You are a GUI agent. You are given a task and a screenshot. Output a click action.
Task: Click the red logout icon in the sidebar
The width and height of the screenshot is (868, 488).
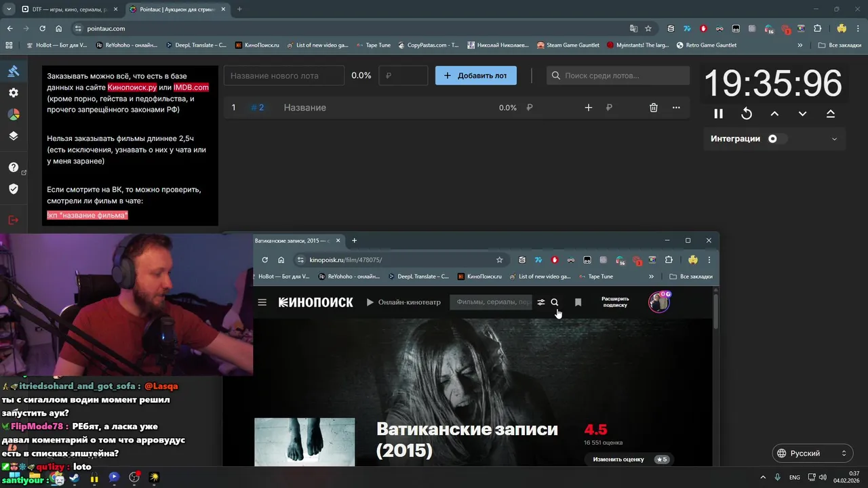14,220
